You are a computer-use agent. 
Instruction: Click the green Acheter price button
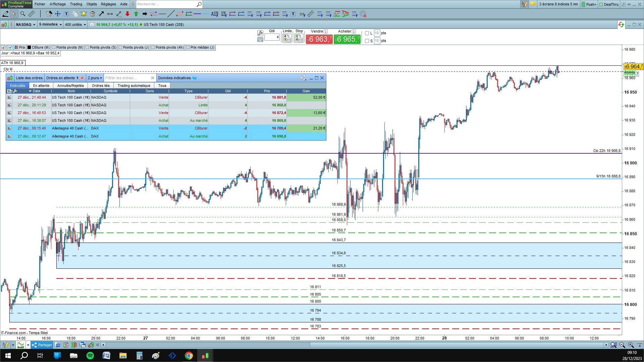347,39
